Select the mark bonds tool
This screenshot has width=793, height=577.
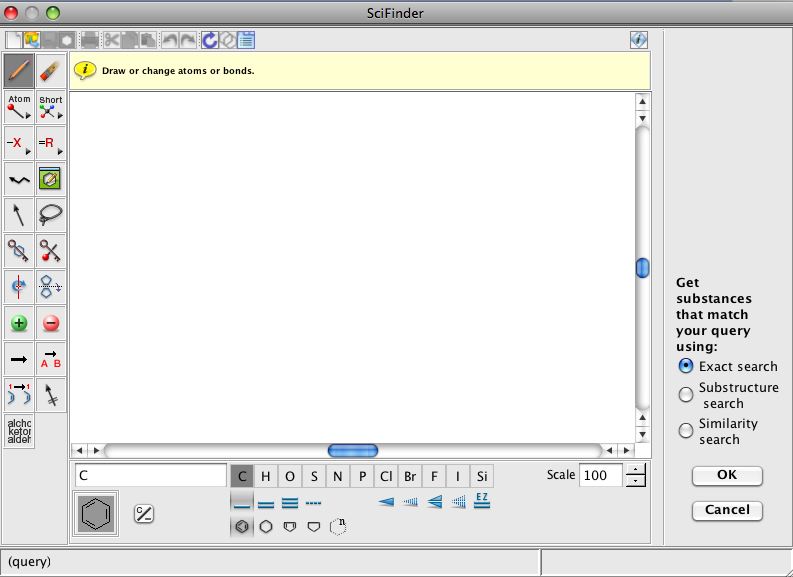point(51,395)
